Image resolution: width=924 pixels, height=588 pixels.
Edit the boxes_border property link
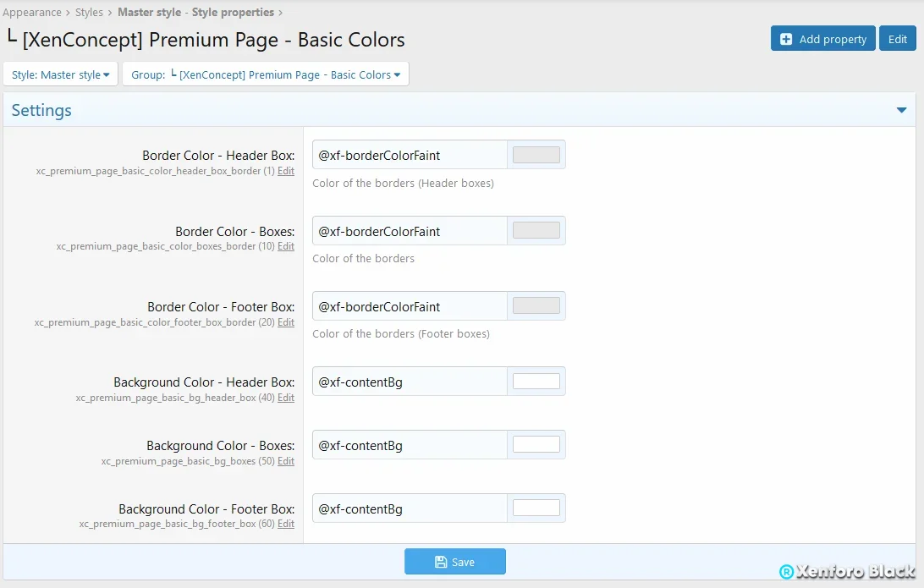tap(286, 246)
